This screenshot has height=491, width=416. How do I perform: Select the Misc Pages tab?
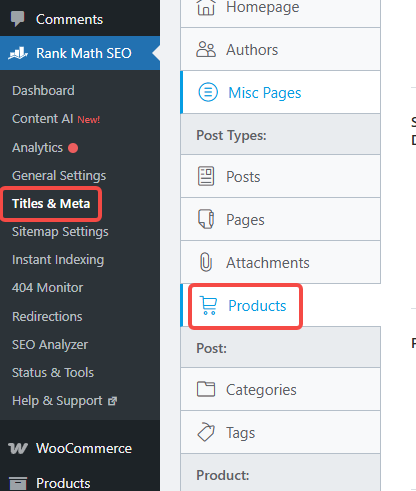point(280,92)
